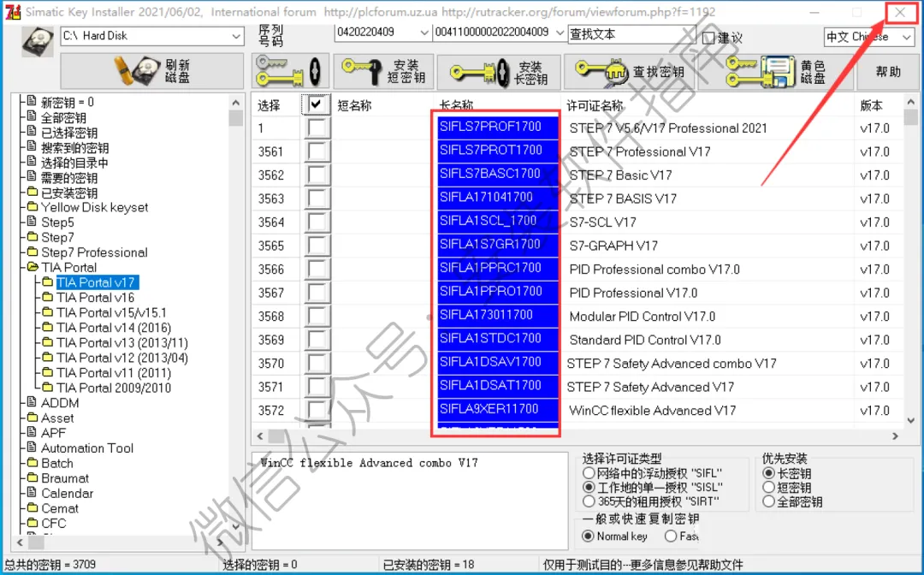Check the box for row 1
Viewport: 924px width, 575px height.
tap(317, 127)
